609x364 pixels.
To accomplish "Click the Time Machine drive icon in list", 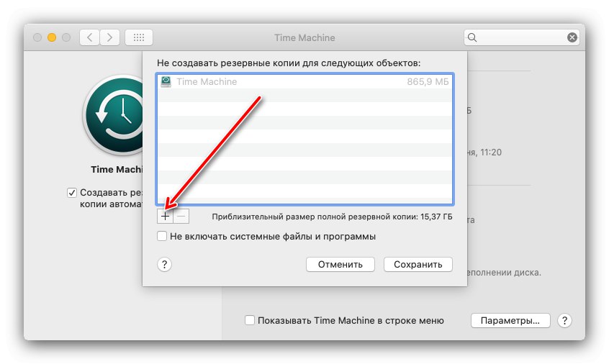I will click(x=166, y=81).
